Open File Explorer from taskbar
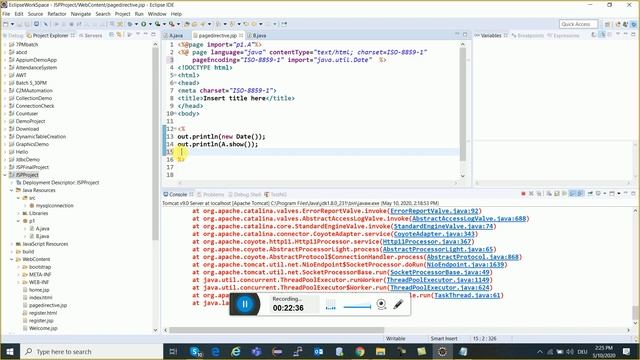Viewport: 640px width, 360px height. 380,351
